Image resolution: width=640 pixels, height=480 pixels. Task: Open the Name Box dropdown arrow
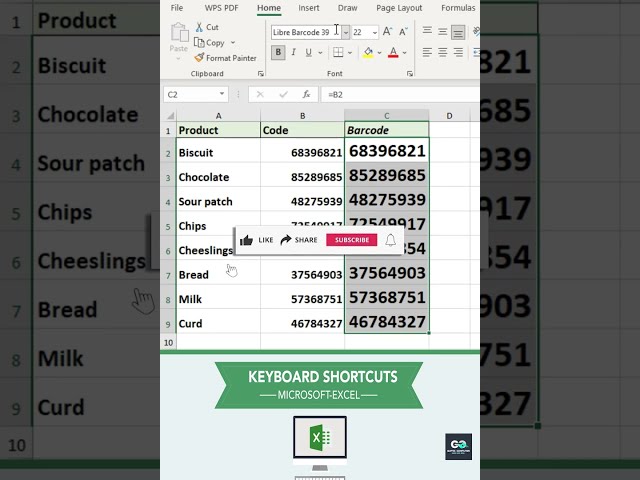click(222, 94)
